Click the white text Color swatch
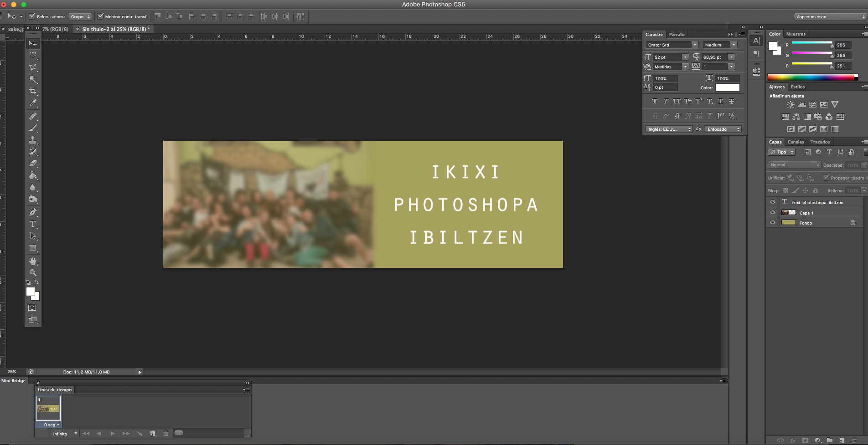 point(728,87)
